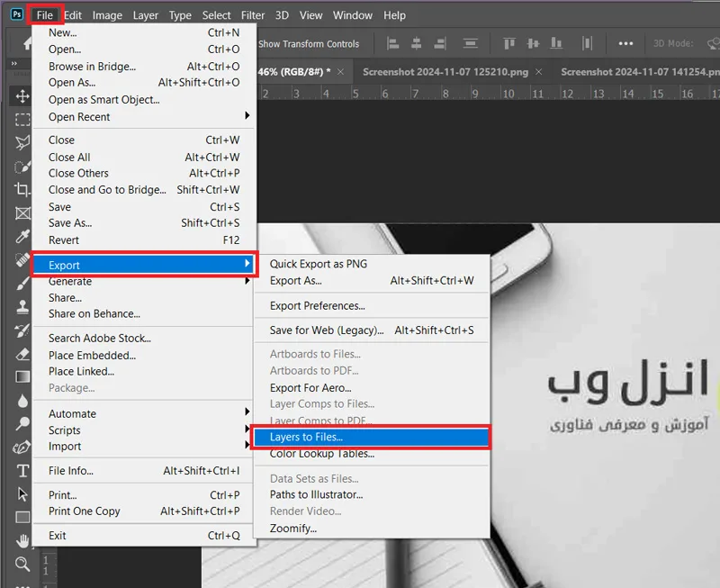Click Color Lookup Tables… entry
720x588 pixels.
[x=322, y=454]
